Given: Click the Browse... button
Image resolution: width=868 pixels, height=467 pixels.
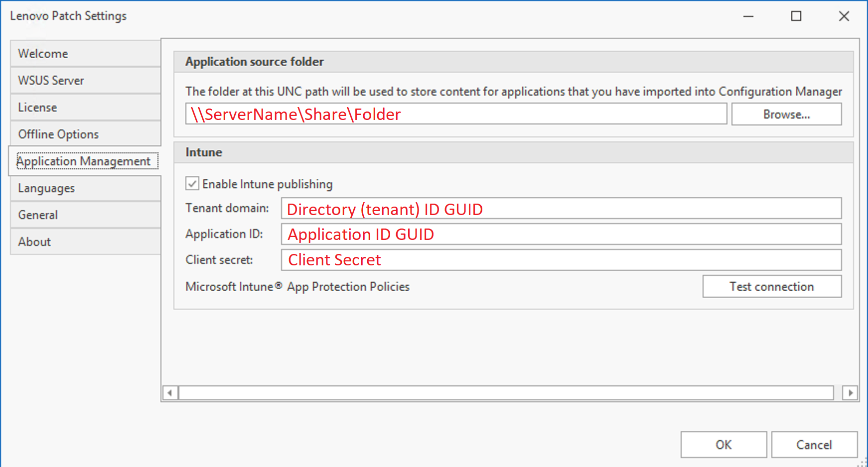Looking at the screenshot, I should pyautogui.click(x=786, y=115).
